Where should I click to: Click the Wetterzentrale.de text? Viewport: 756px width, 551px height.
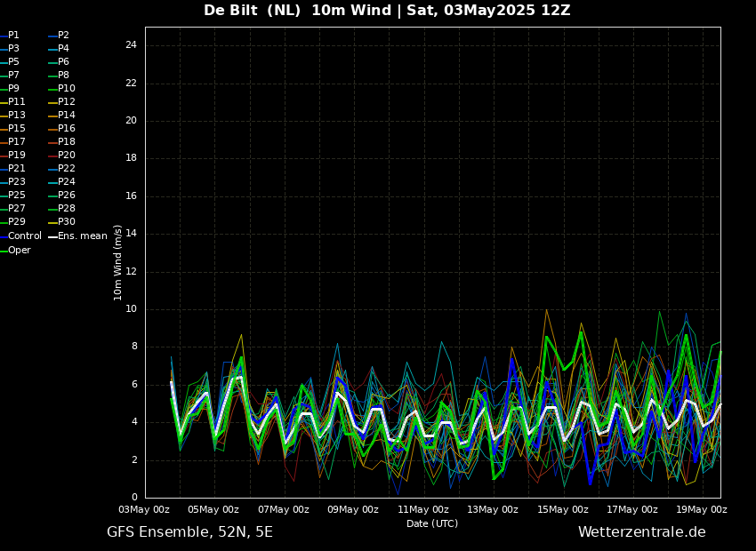coord(641,532)
